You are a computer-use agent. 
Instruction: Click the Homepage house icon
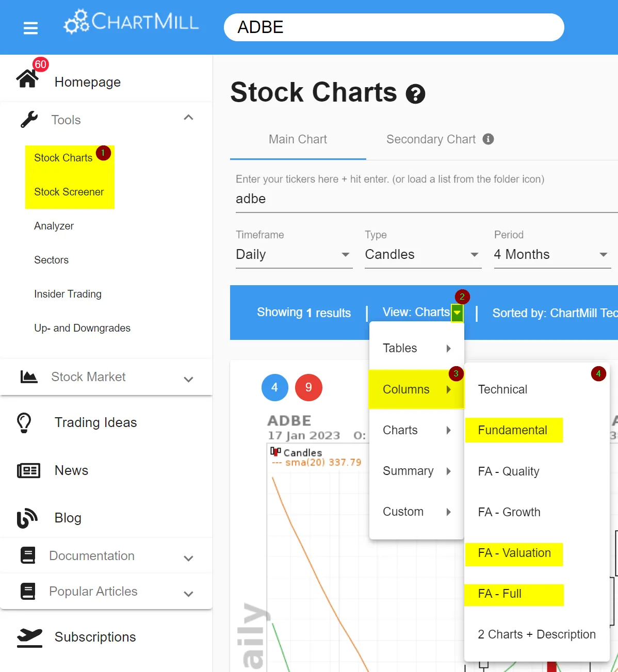(x=27, y=79)
